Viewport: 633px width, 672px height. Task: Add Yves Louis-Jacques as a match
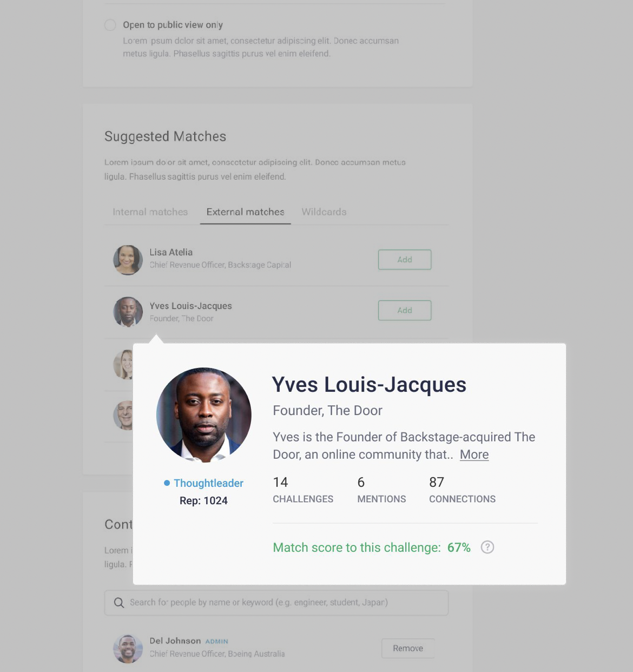[405, 311]
